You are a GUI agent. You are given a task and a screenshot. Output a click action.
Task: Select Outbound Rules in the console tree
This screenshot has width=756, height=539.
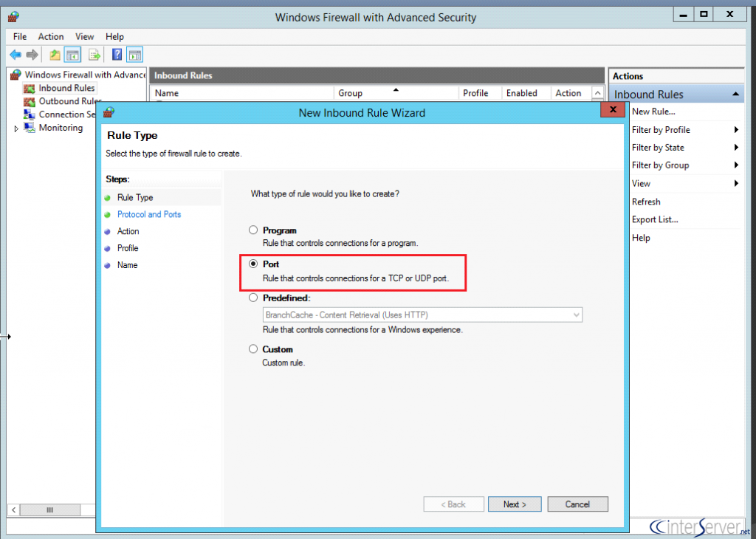(70, 100)
